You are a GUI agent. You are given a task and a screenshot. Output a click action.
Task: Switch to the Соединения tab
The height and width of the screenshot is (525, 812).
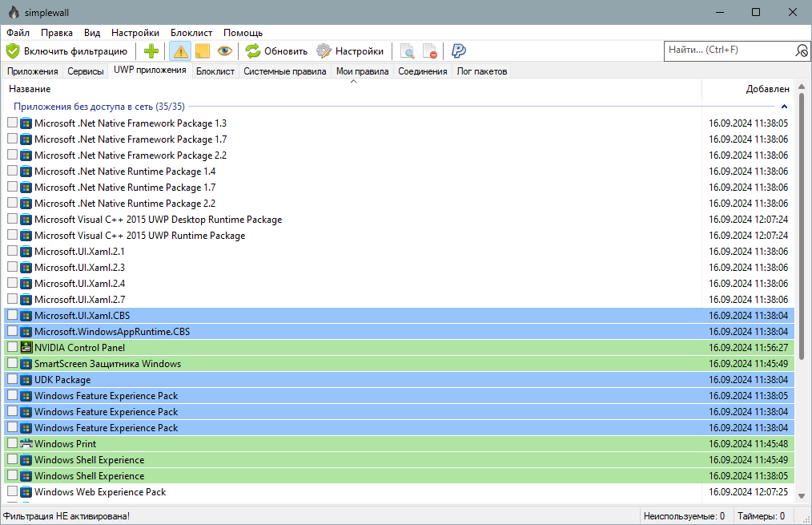pos(423,71)
